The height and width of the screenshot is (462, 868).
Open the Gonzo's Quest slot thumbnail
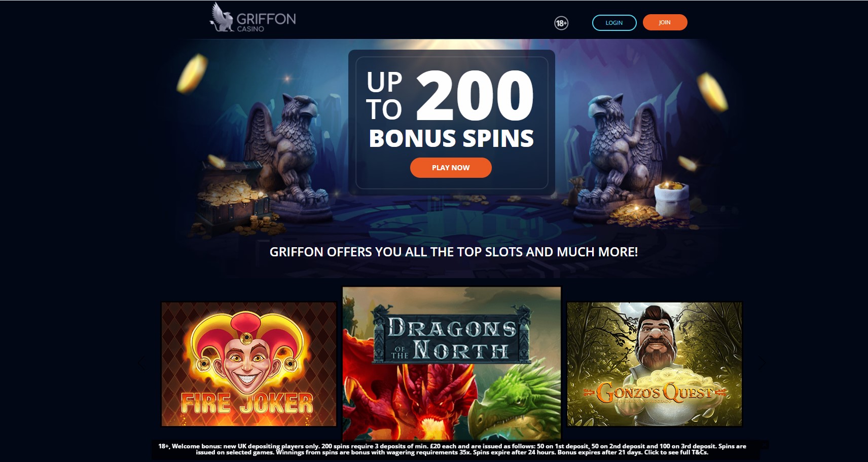(655, 364)
